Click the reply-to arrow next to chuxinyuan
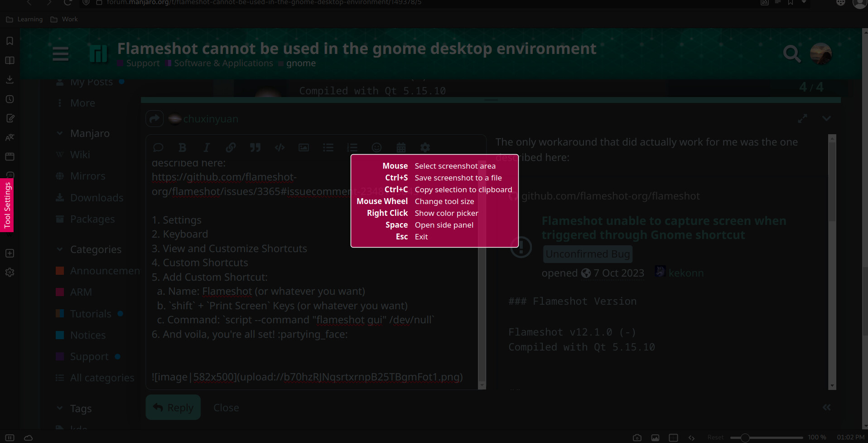The image size is (868, 443). pos(154,119)
